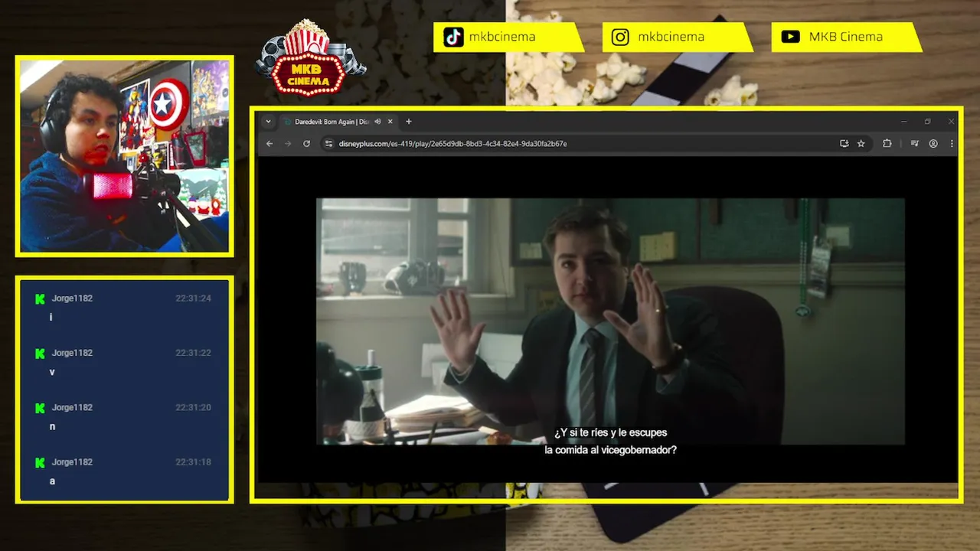This screenshot has width=980, height=551.
Task: Click the streamer webcam feed
Action: [x=124, y=156]
